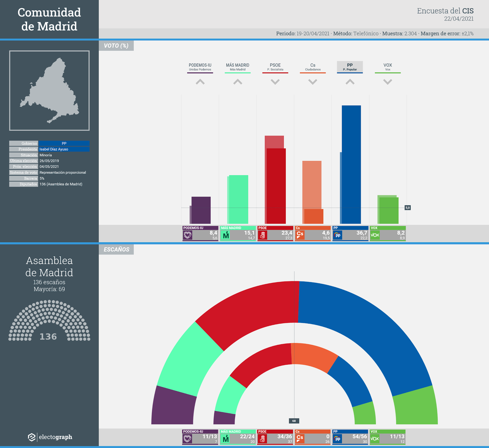Select the PSOE party header
The height and width of the screenshot is (448, 489).
point(275,67)
